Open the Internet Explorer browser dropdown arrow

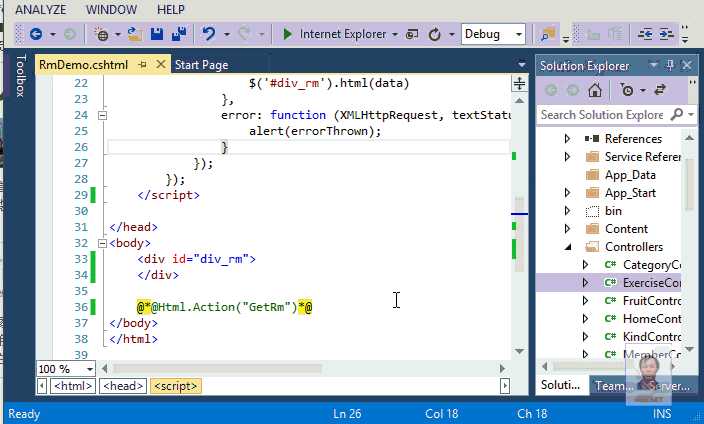click(x=395, y=35)
